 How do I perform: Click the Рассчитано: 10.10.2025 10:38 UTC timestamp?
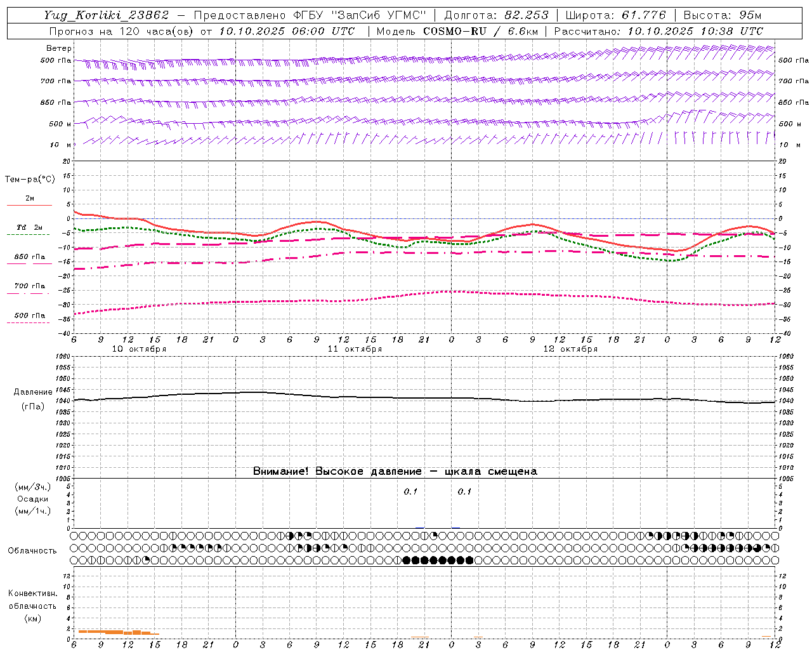(659, 31)
